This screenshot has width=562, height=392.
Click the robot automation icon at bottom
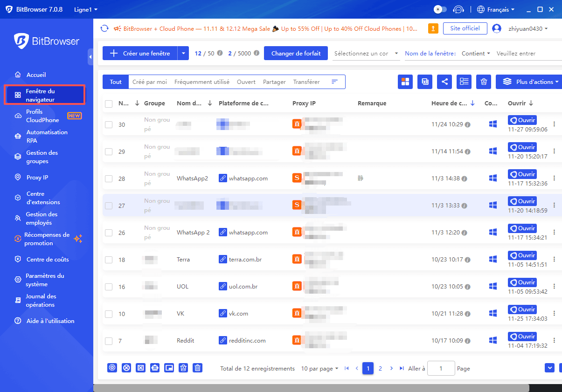click(x=154, y=368)
